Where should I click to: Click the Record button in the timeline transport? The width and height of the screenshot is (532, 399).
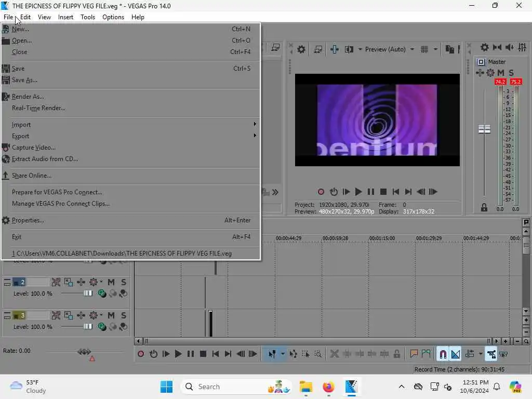point(141,354)
